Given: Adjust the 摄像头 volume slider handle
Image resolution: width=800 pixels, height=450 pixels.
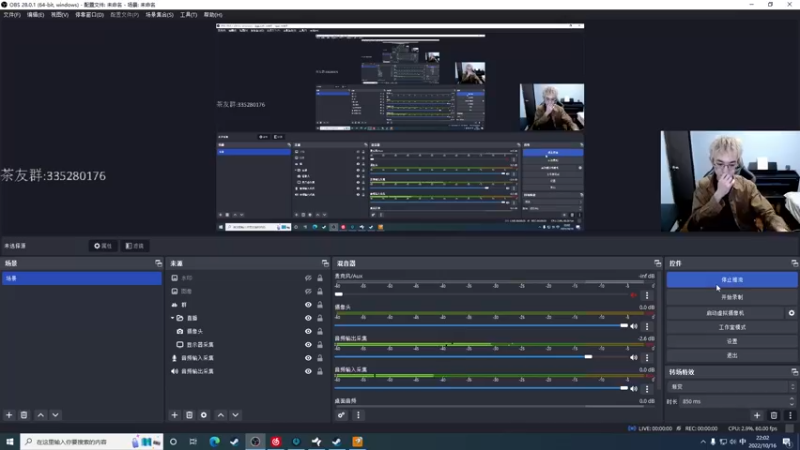Looking at the screenshot, I should pos(624,326).
